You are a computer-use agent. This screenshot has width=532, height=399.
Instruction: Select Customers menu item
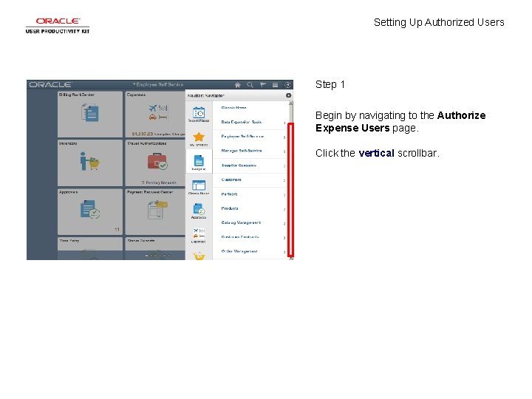231,180
